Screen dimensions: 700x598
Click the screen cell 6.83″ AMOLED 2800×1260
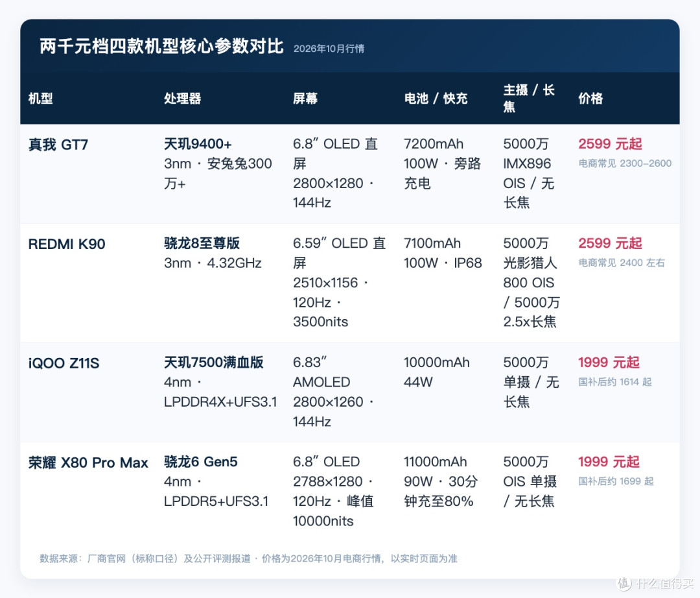[x=334, y=392]
